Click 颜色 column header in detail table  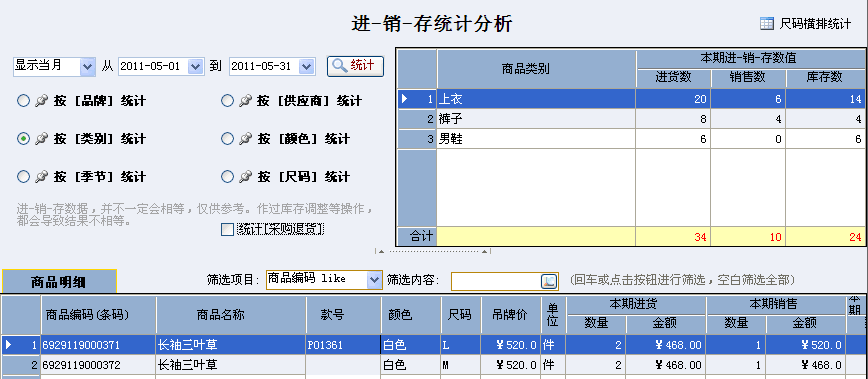pos(411,315)
